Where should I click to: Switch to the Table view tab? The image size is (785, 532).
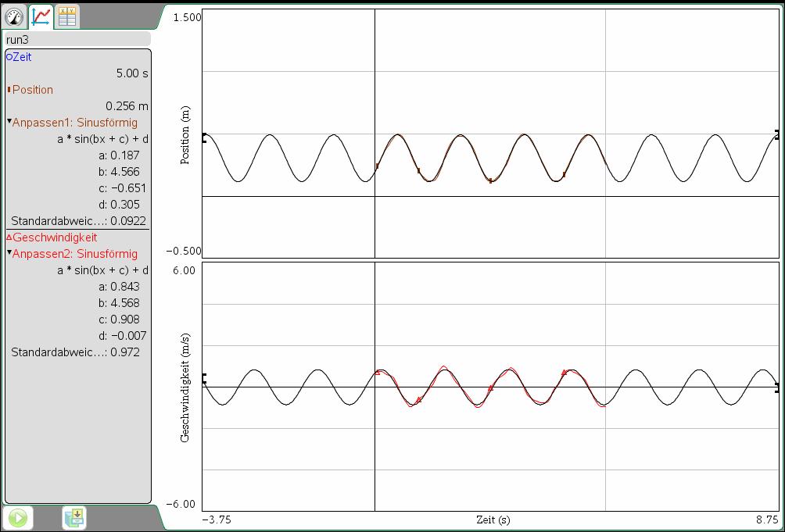[67, 15]
